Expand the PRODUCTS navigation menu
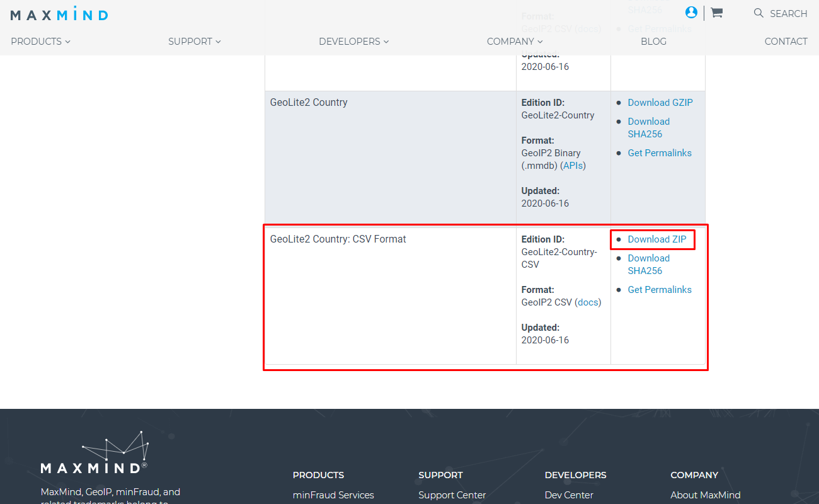The image size is (819, 504). (40, 42)
